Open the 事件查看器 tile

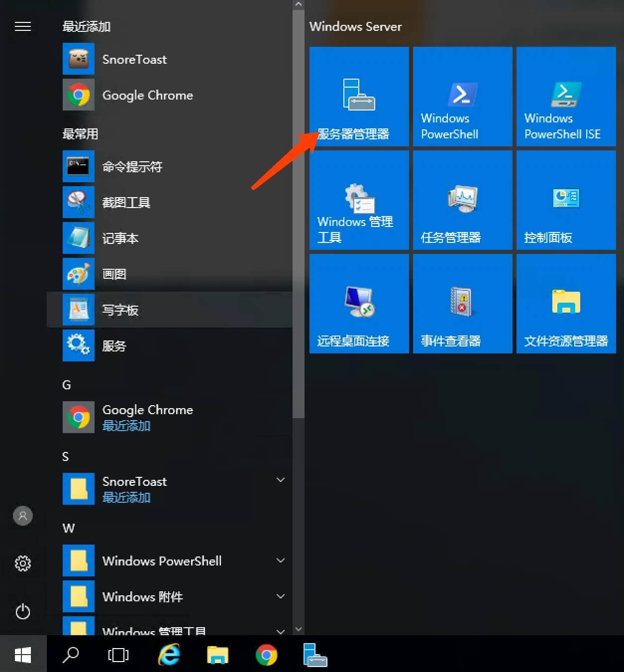click(462, 304)
